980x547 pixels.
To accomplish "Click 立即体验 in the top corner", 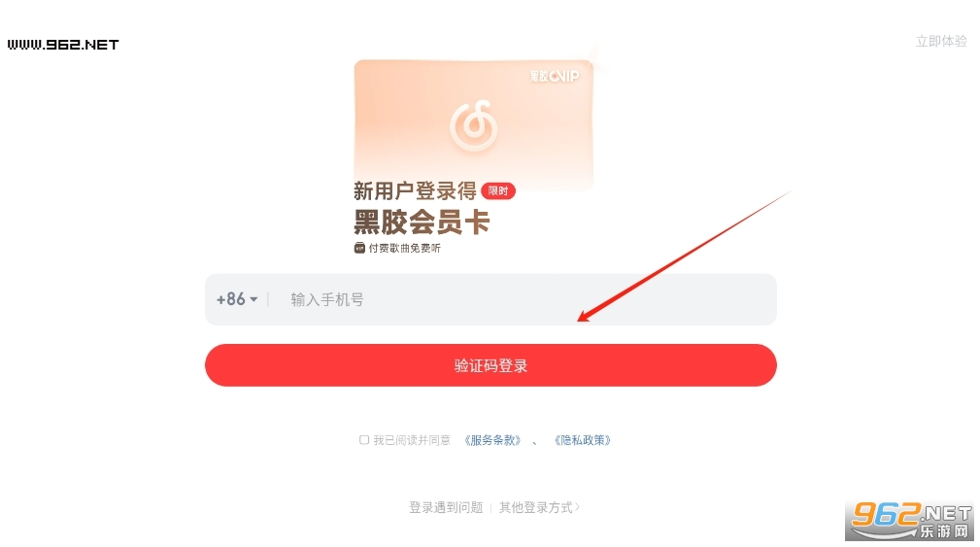I will pyautogui.click(x=941, y=41).
